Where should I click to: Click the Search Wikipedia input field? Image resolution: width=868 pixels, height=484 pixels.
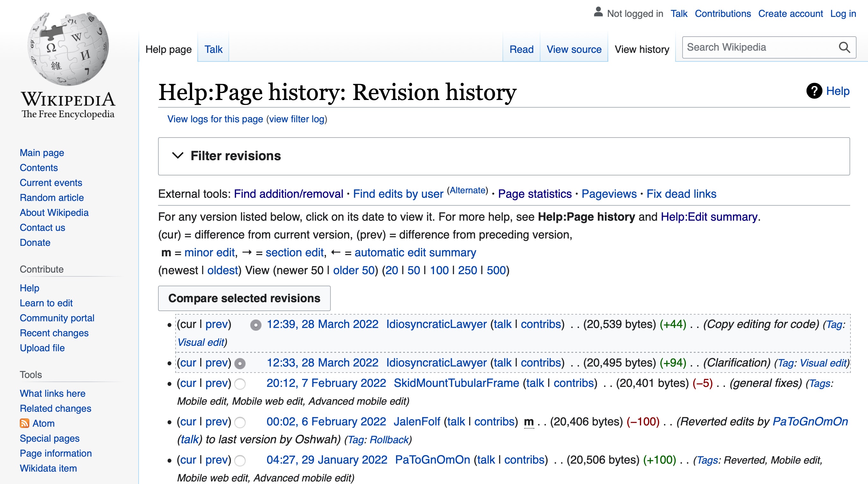click(x=760, y=47)
